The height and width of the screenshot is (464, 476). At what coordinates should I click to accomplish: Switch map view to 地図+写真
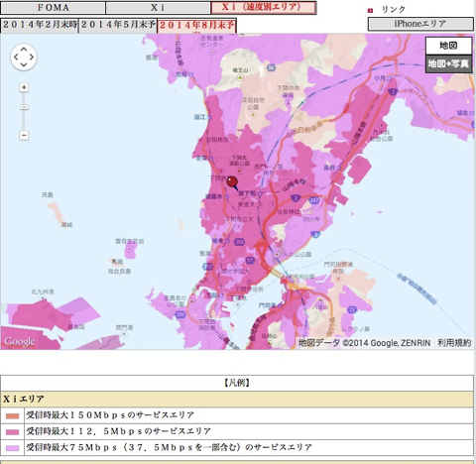[x=448, y=63]
